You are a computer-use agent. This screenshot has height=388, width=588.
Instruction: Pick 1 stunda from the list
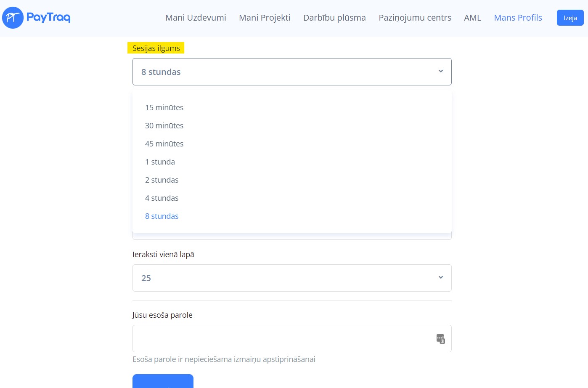click(x=160, y=162)
